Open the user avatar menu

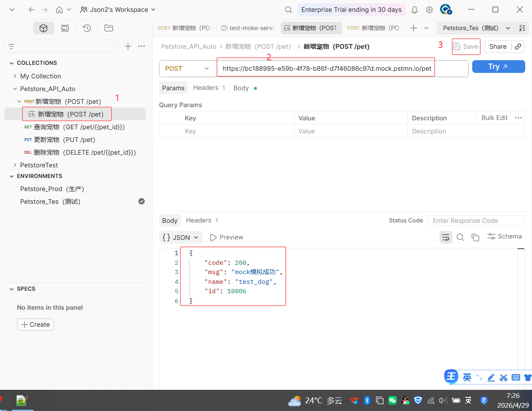tap(446, 9)
